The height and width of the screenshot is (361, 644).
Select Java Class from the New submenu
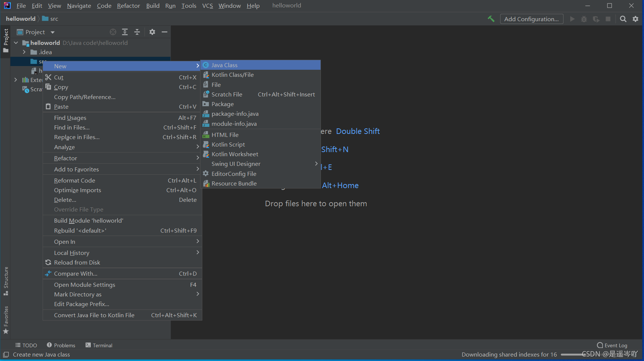pos(224,65)
